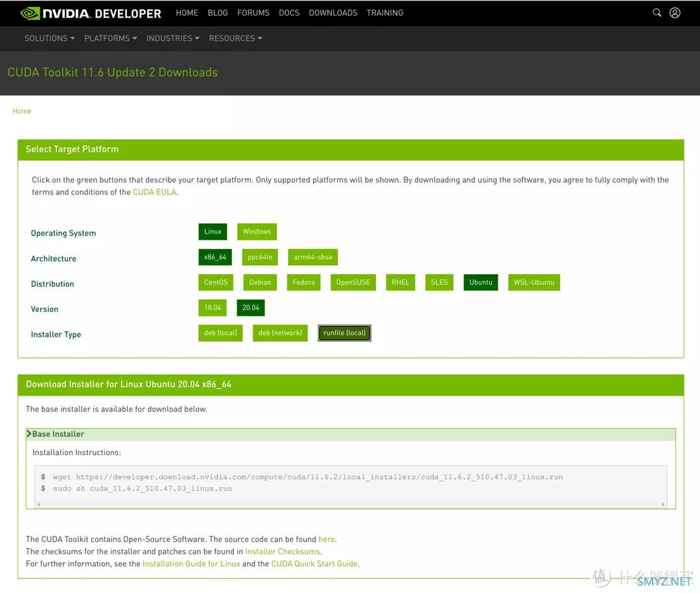Pick version 18.04

pyautogui.click(x=213, y=307)
